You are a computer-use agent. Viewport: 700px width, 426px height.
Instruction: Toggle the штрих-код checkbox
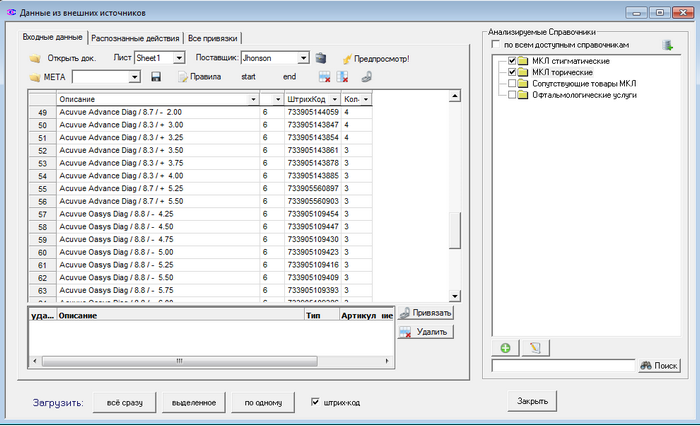point(317,403)
